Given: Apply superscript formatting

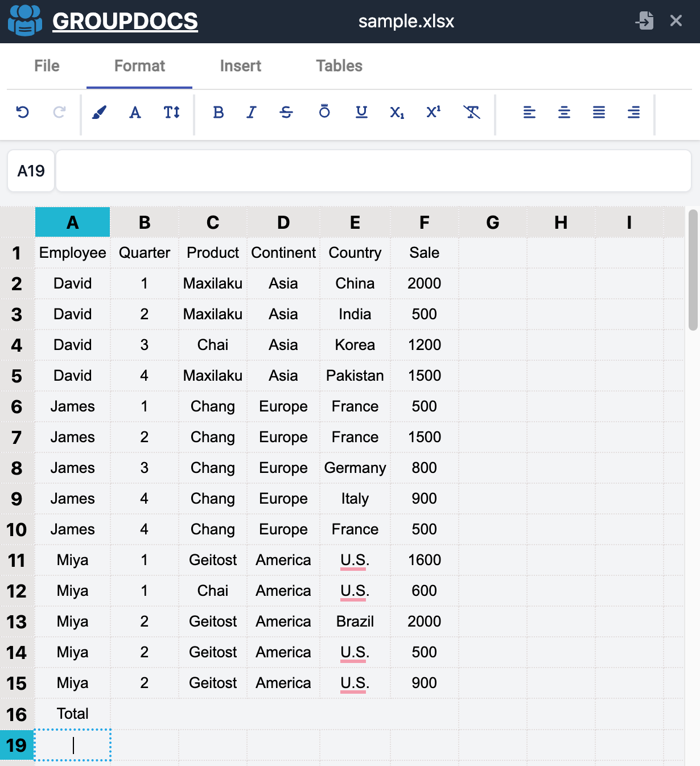Looking at the screenshot, I should click(x=433, y=113).
